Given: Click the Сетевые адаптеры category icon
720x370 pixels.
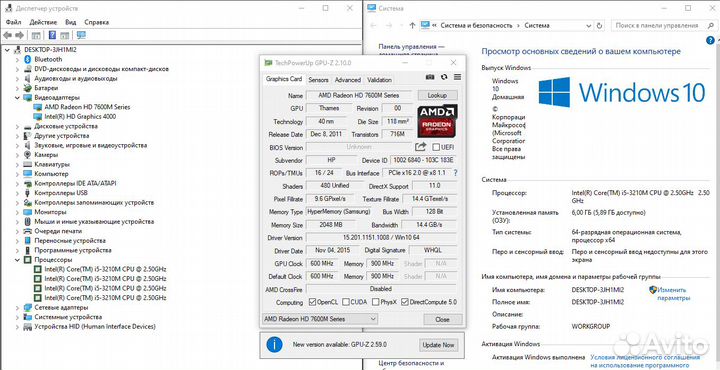Looking at the screenshot, I should pyautogui.click(x=27, y=307).
